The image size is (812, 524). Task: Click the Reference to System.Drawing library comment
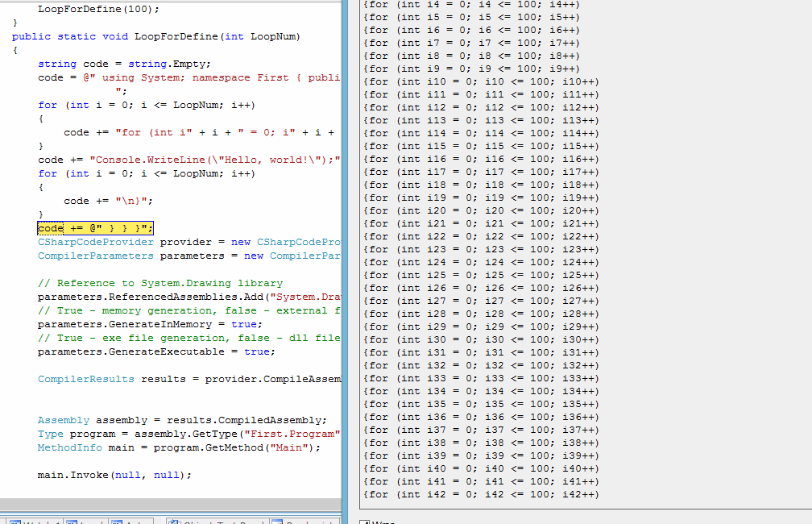160,283
